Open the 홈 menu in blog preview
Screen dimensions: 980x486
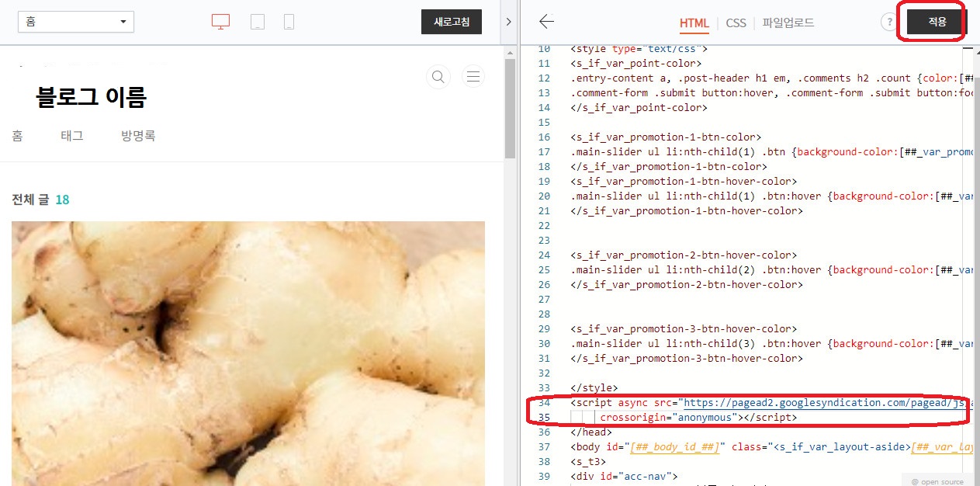(17, 136)
